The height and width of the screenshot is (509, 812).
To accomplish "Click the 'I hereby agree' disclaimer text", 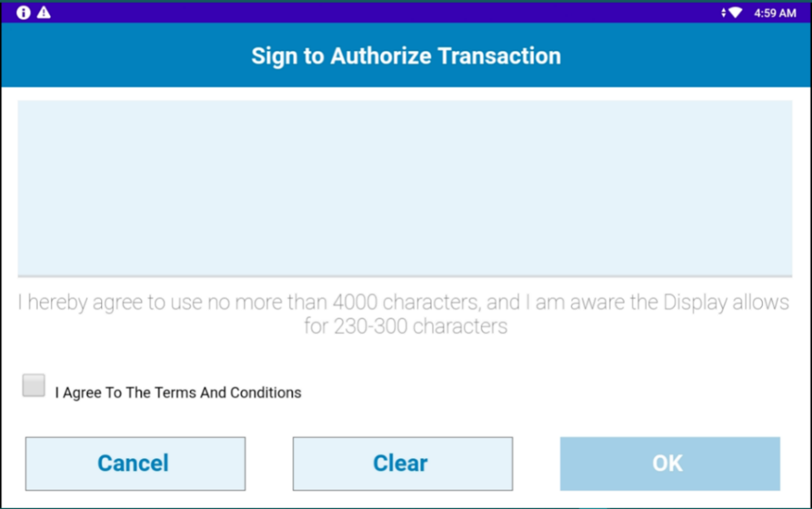I will [x=404, y=313].
